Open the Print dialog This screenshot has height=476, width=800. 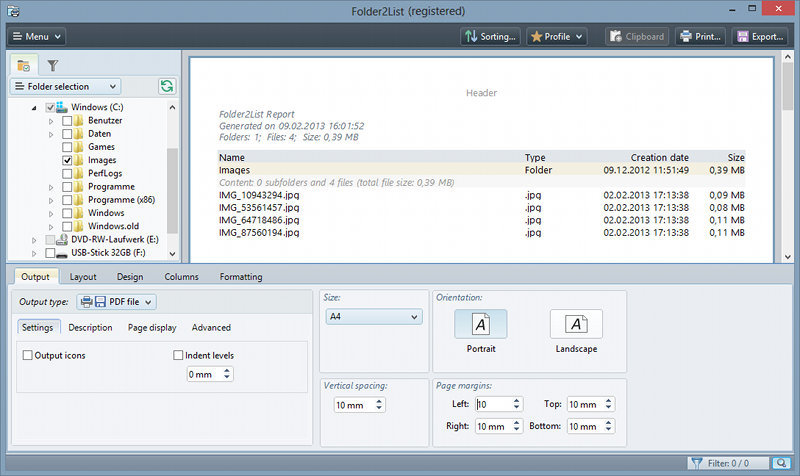click(701, 36)
